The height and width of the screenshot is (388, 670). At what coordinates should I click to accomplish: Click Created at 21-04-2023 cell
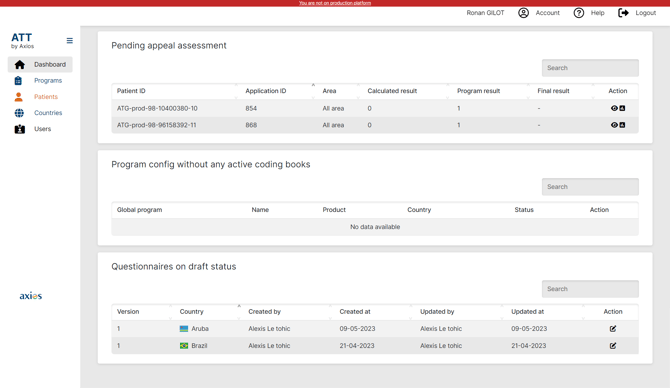(357, 346)
